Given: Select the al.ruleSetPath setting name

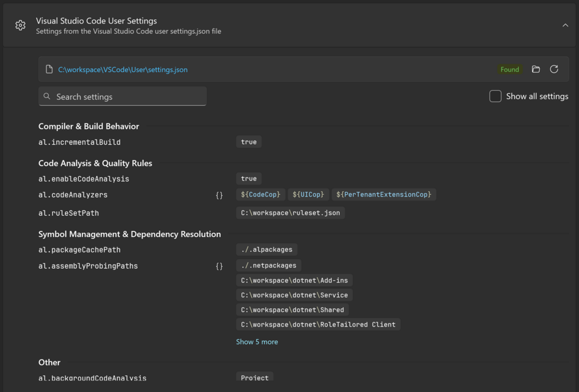Looking at the screenshot, I should click(x=69, y=213).
